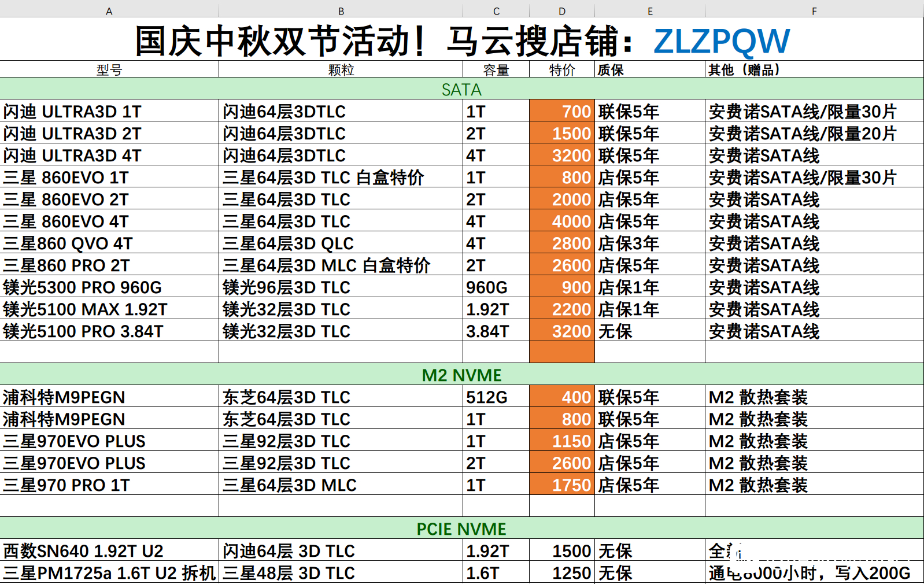Click 三星970EVO PLUS cell in 1150 row
The width and height of the screenshot is (924, 584).
pyautogui.click(x=109, y=441)
